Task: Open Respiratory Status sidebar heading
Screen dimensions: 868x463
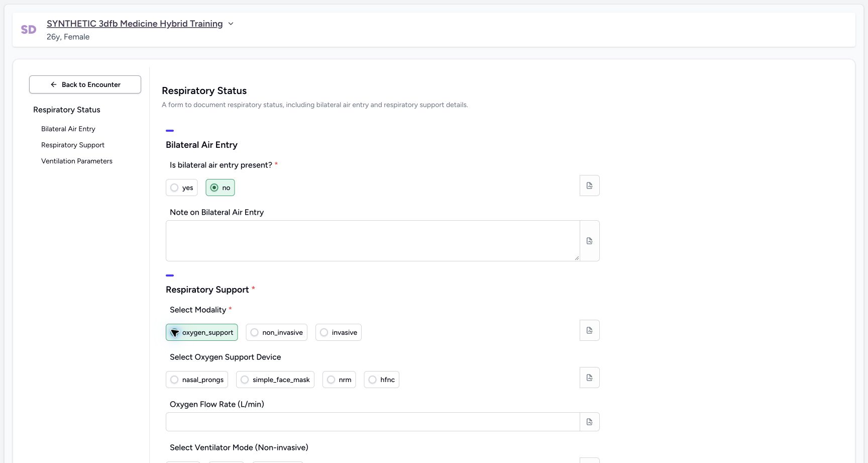Action: pos(67,110)
